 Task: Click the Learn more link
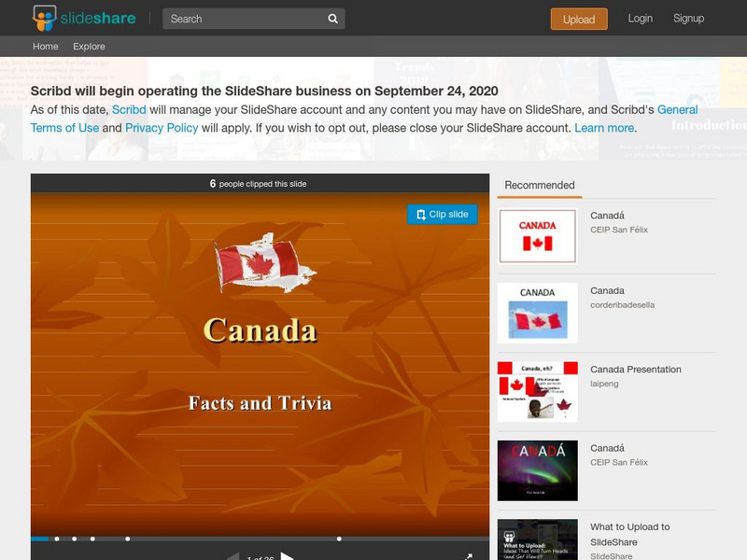604,128
